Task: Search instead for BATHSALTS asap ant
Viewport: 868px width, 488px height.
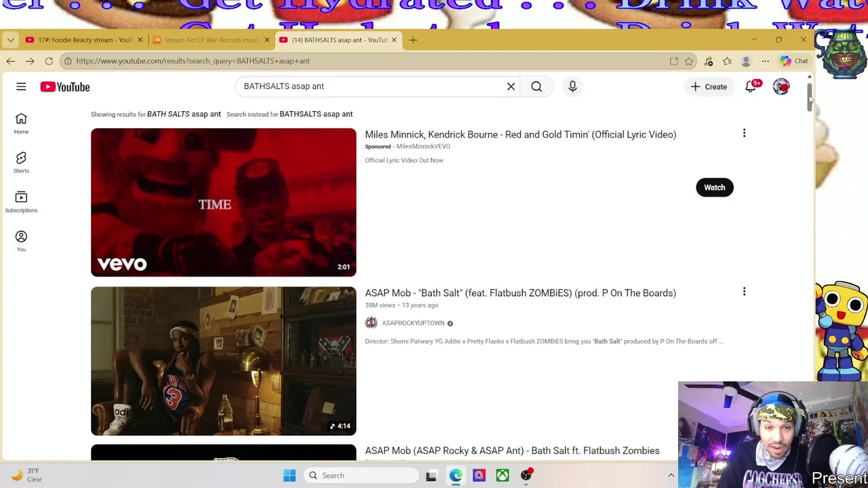Action: click(316, 114)
